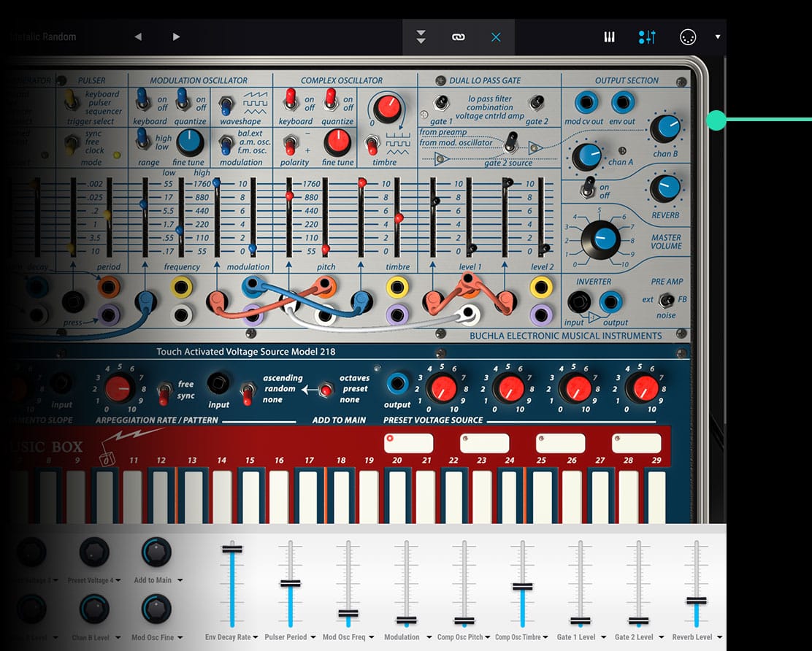812x651 pixels.
Task: Toggle the Complex Oscillator keyboard switch
Action: (290, 99)
